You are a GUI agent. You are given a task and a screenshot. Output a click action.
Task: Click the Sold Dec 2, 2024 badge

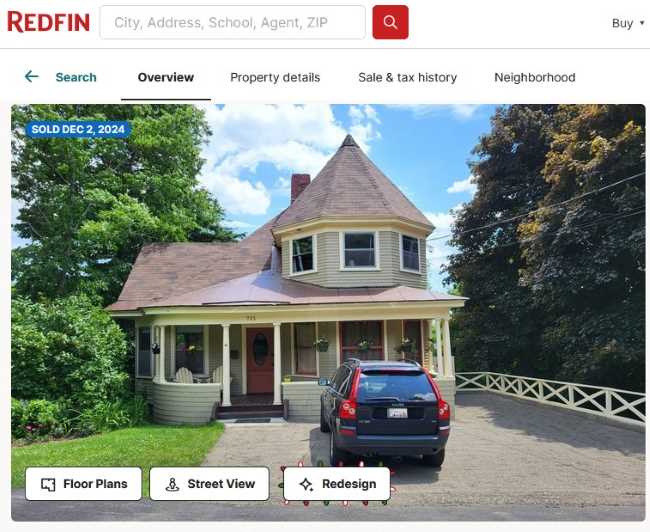(x=78, y=129)
